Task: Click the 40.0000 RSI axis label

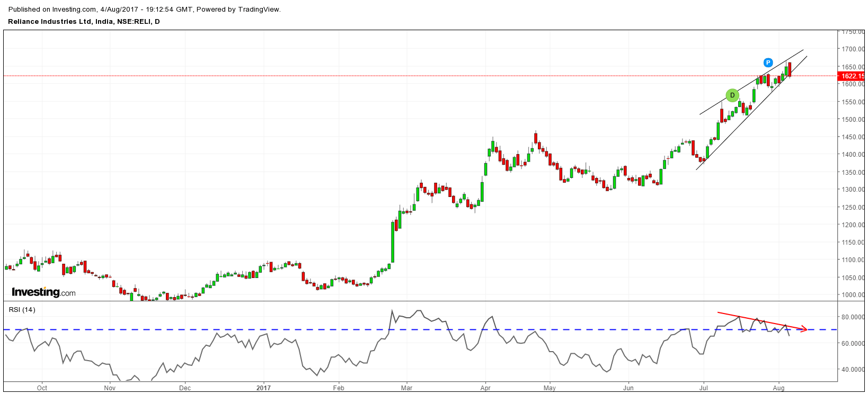Action: (853, 370)
